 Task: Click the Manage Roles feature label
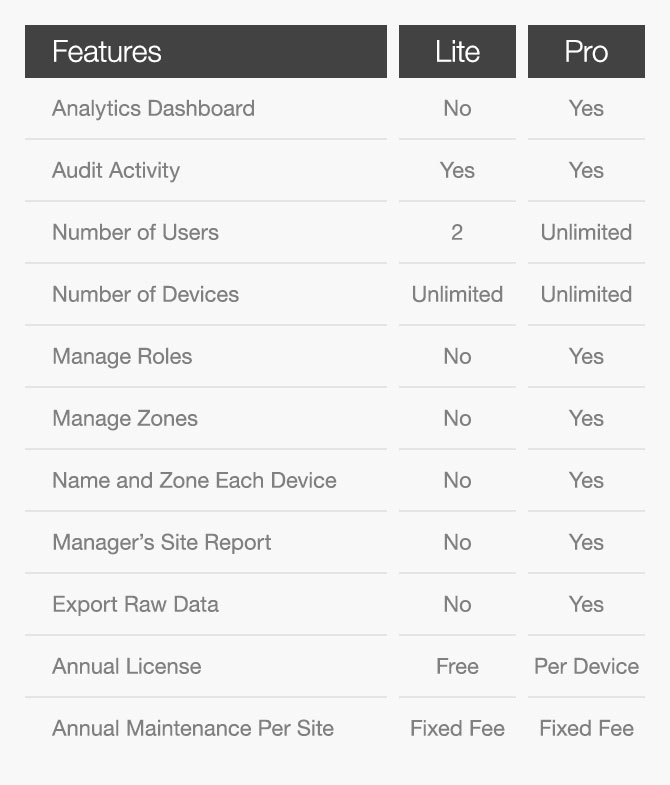pyautogui.click(x=122, y=356)
